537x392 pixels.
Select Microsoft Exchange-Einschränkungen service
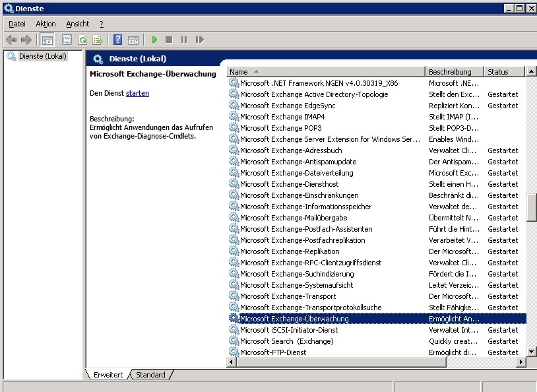click(300, 195)
